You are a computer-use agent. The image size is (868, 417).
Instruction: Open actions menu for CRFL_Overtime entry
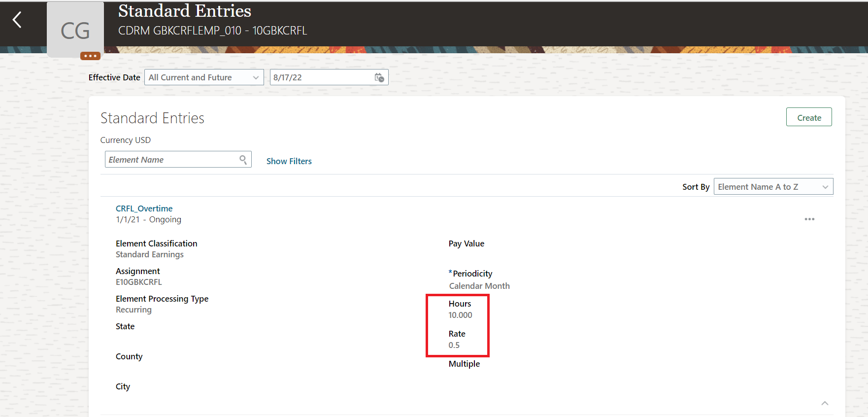pyautogui.click(x=809, y=219)
